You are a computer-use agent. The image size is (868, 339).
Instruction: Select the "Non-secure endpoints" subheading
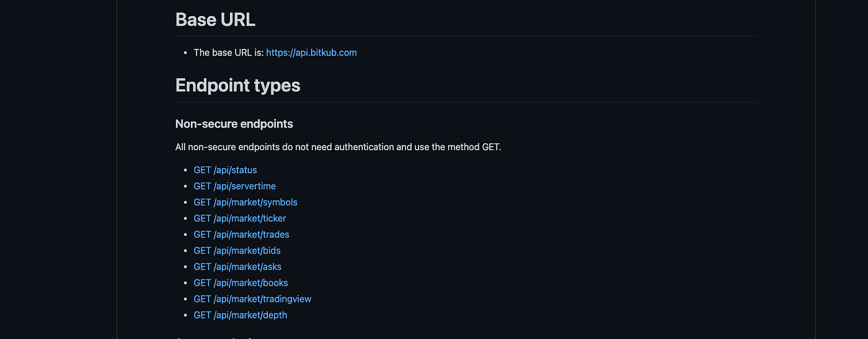click(x=234, y=124)
